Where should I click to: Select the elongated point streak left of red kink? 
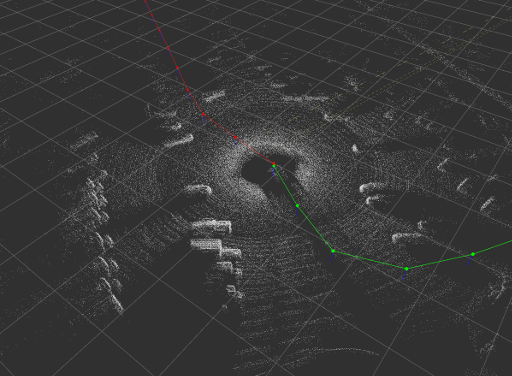click(178, 142)
